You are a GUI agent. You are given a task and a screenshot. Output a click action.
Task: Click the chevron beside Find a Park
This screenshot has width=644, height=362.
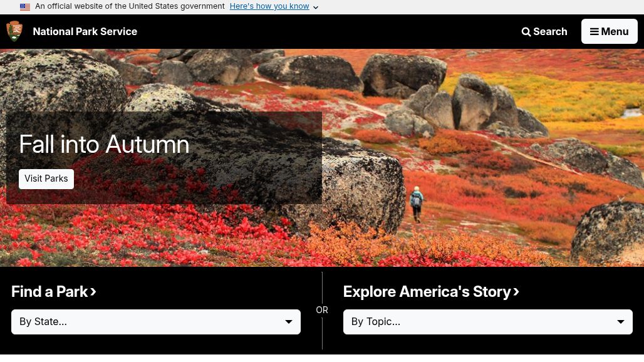coord(93,292)
